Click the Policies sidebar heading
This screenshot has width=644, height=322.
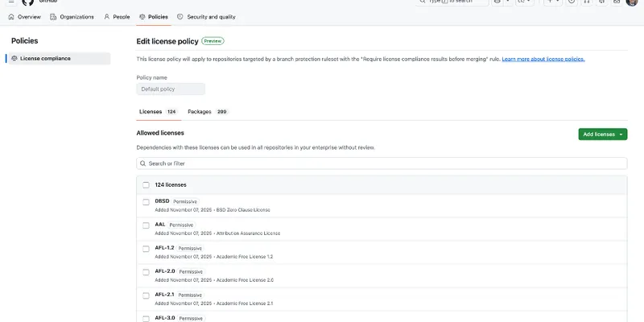click(25, 41)
